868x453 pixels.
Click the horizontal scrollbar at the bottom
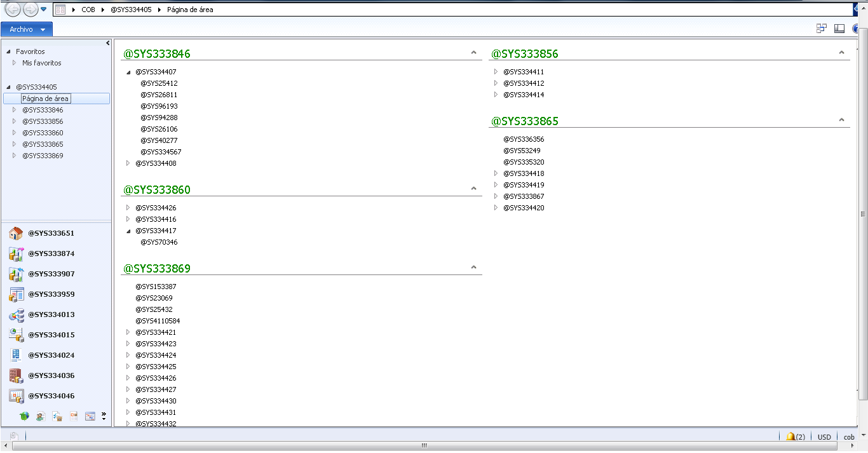point(424,446)
